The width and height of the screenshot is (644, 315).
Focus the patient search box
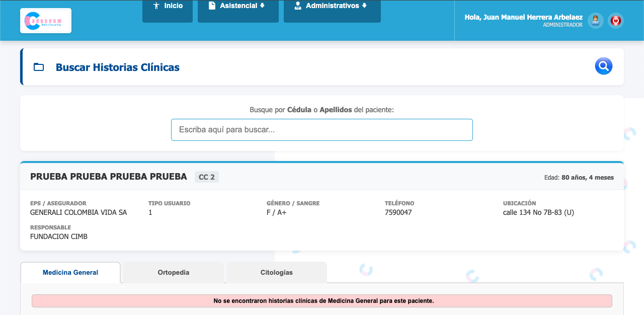(322, 130)
